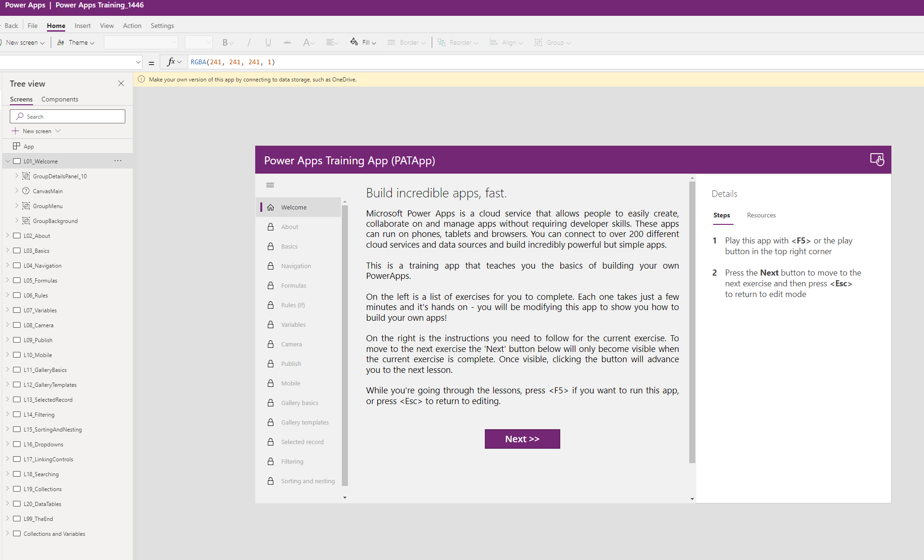
Task: Select the Collections and Variables screen
Action: (54, 533)
